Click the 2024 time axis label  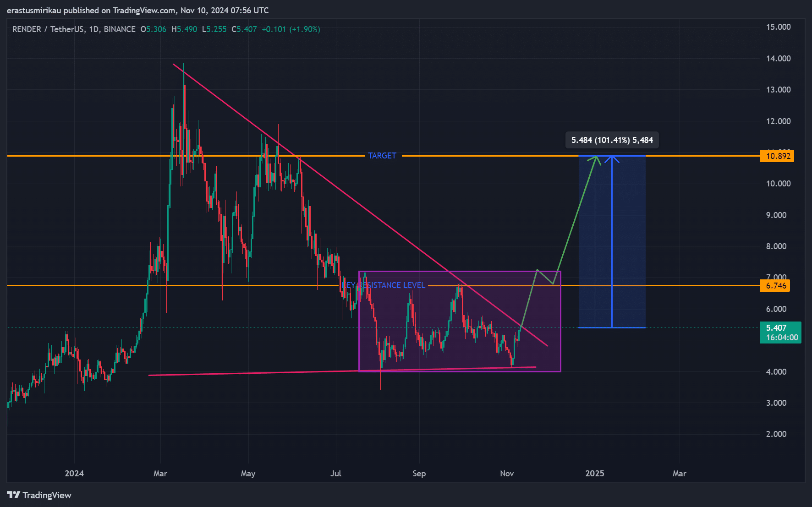point(74,474)
